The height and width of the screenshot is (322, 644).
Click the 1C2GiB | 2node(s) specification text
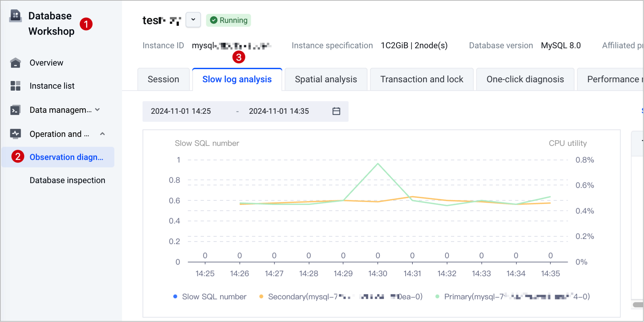click(414, 46)
